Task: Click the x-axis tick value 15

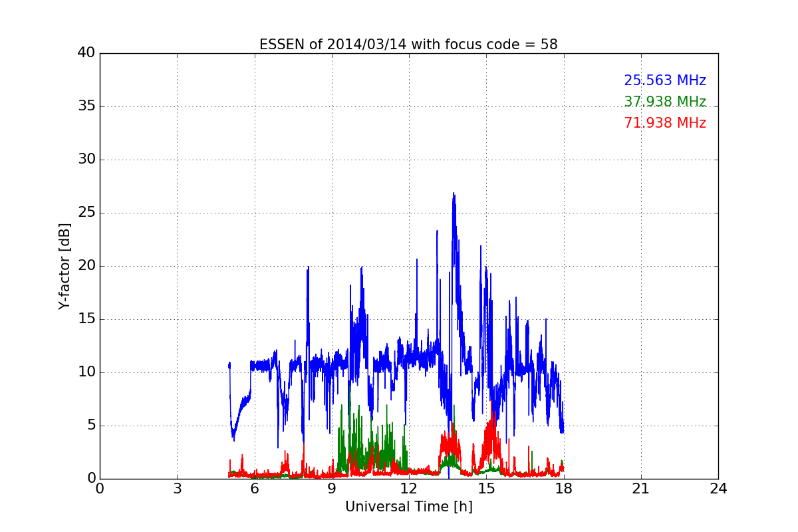Action: (x=486, y=489)
